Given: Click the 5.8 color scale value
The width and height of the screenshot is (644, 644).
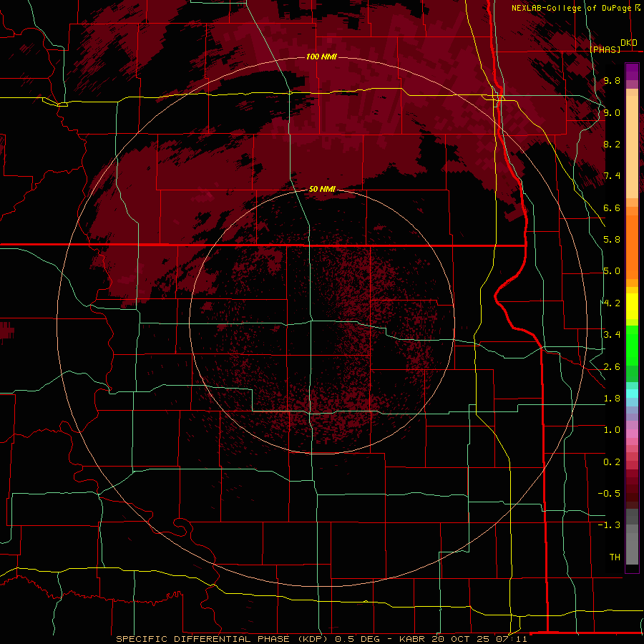Looking at the screenshot, I should [612, 240].
